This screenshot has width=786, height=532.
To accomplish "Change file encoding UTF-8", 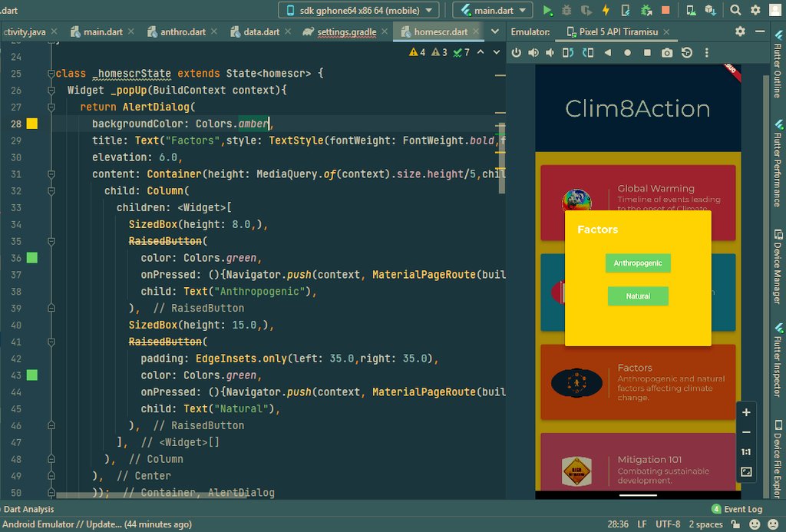I will click(668, 524).
